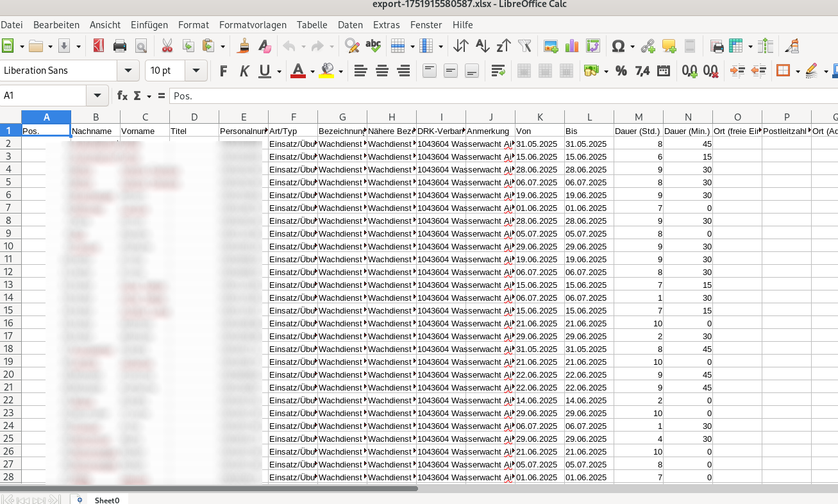Insert a chart
The image size is (838, 504).
[571, 46]
